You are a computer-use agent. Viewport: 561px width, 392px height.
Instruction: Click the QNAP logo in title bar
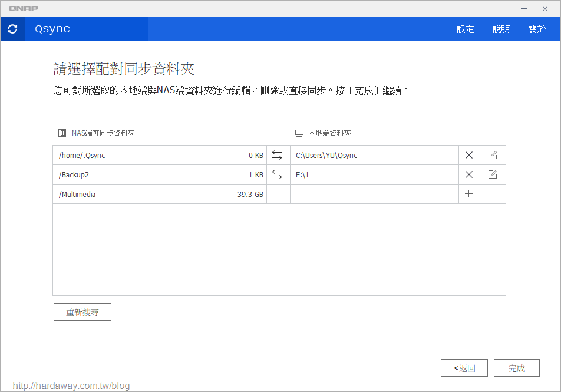coord(23,8)
